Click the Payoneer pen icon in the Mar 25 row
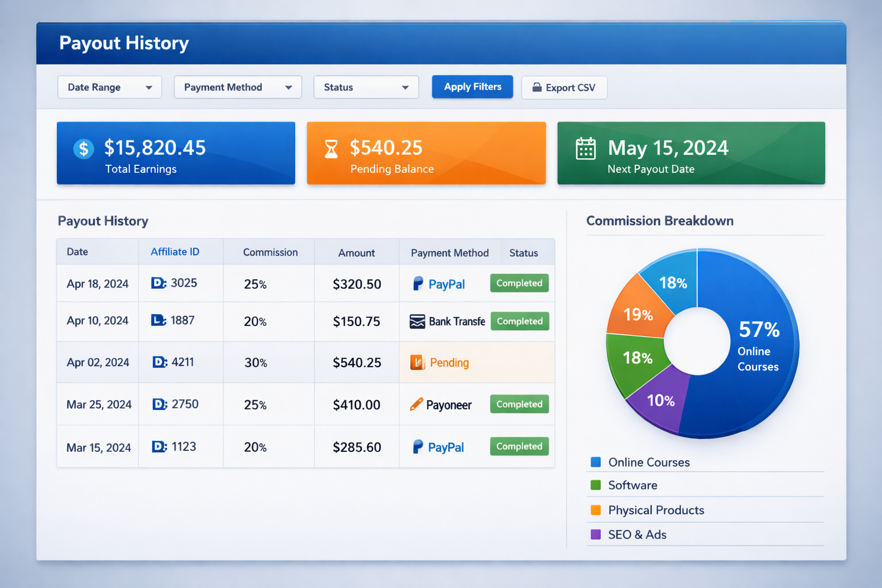The height and width of the screenshot is (588, 882). [416, 404]
